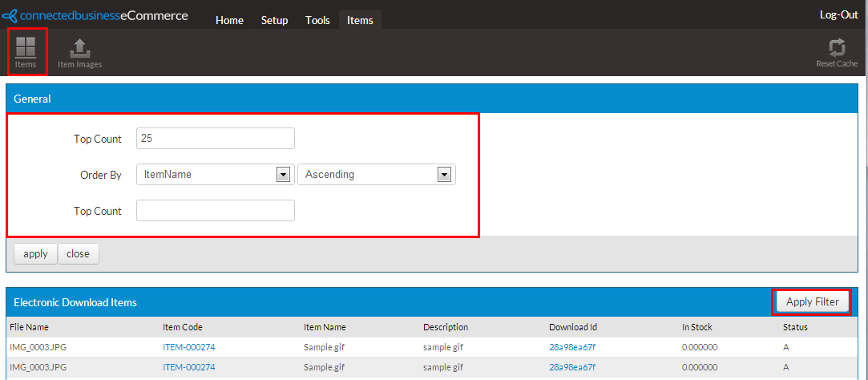Click the Log-Out link

838,15
